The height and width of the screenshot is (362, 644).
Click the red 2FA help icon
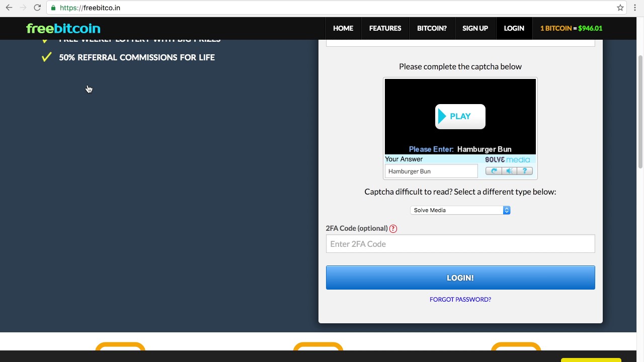tap(393, 229)
